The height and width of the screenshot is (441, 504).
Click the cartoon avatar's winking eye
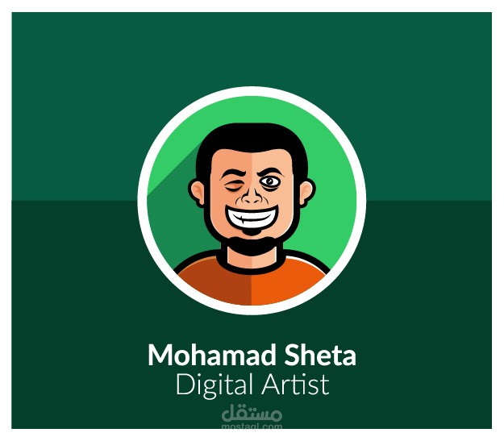pos(232,185)
